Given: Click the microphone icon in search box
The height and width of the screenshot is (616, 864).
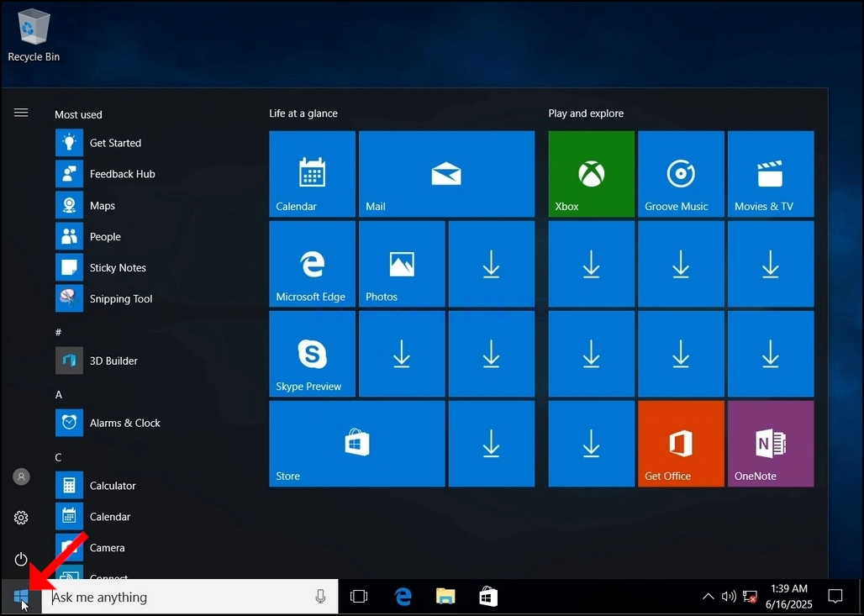Looking at the screenshot, I should click(320, 597).
